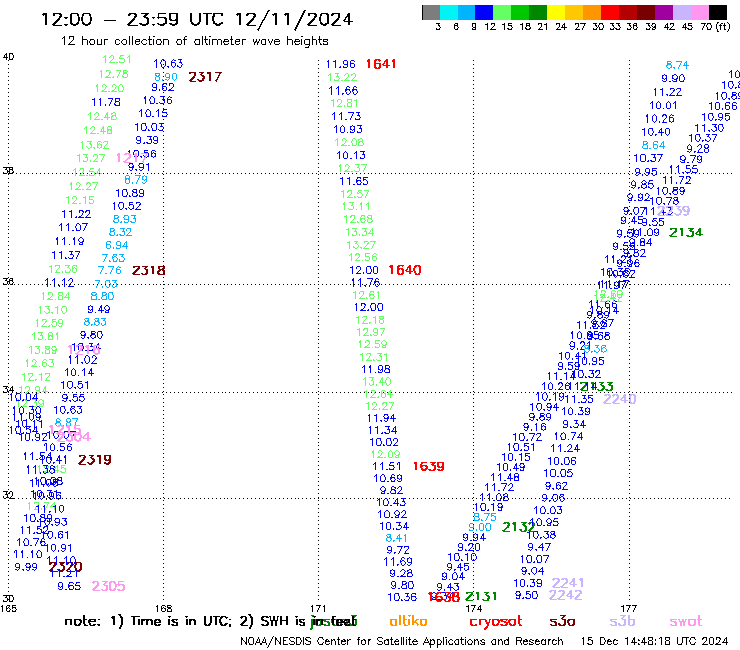Click the dark blue 12 ft legend swatch
The image size is (740, 650).
click(484, 12)
